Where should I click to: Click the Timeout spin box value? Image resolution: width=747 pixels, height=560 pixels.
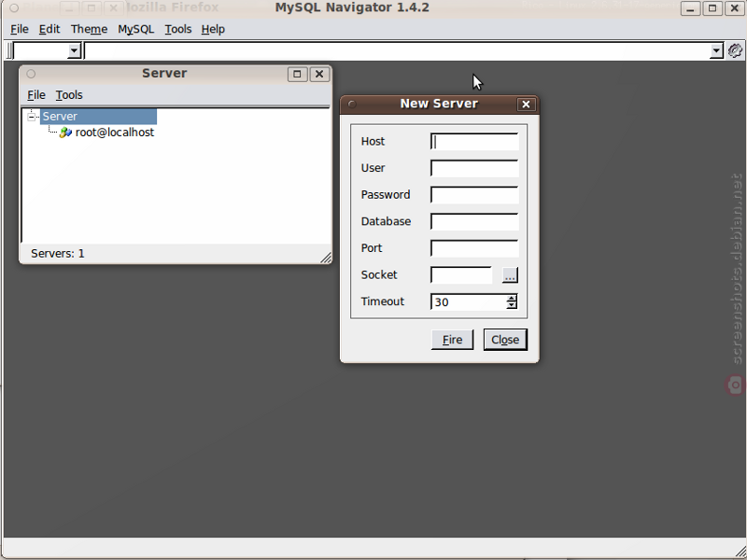click(469, 301)
